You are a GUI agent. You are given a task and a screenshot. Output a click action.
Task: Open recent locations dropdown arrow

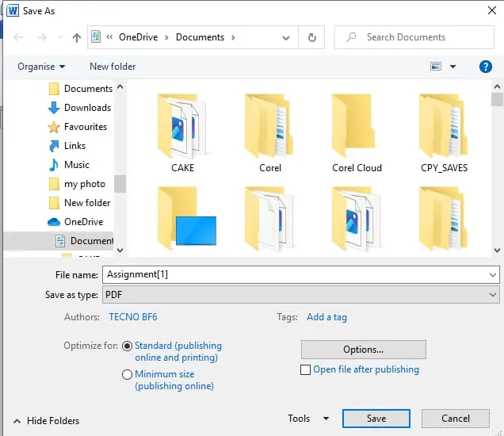(x=60, y=37)
